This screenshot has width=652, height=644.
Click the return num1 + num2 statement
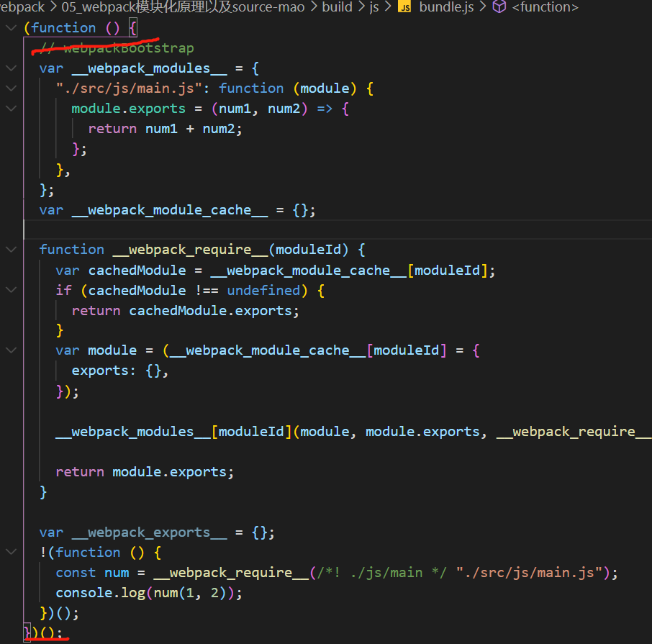pyautogui.click(x=165, y=129)
